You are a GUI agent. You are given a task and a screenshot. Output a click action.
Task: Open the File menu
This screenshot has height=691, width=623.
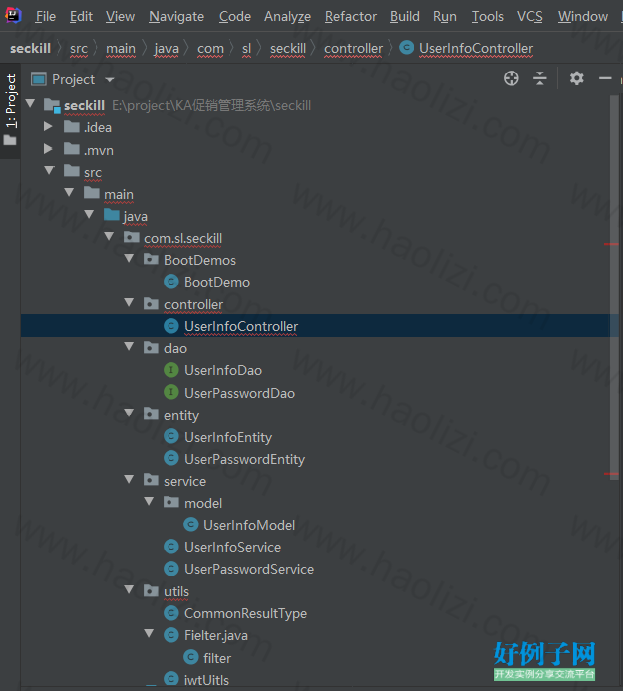tap(45, 16)
